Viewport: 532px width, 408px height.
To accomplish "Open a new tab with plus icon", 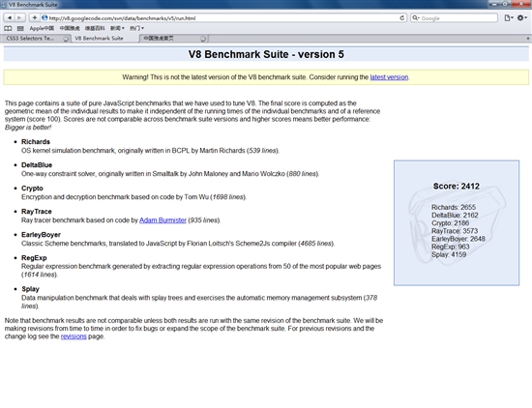I will point(528,39).
